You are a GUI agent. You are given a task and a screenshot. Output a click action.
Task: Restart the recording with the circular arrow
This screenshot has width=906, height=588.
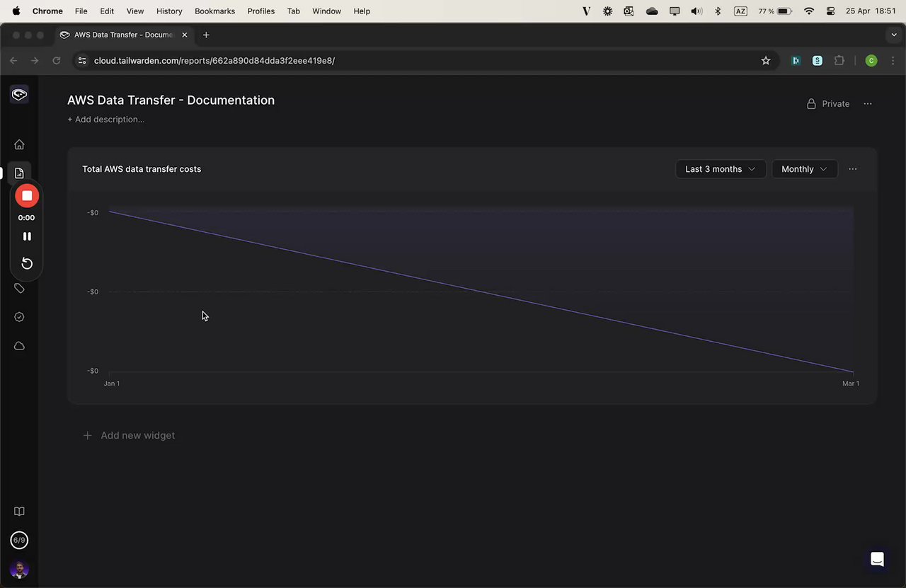coord(27,263)
